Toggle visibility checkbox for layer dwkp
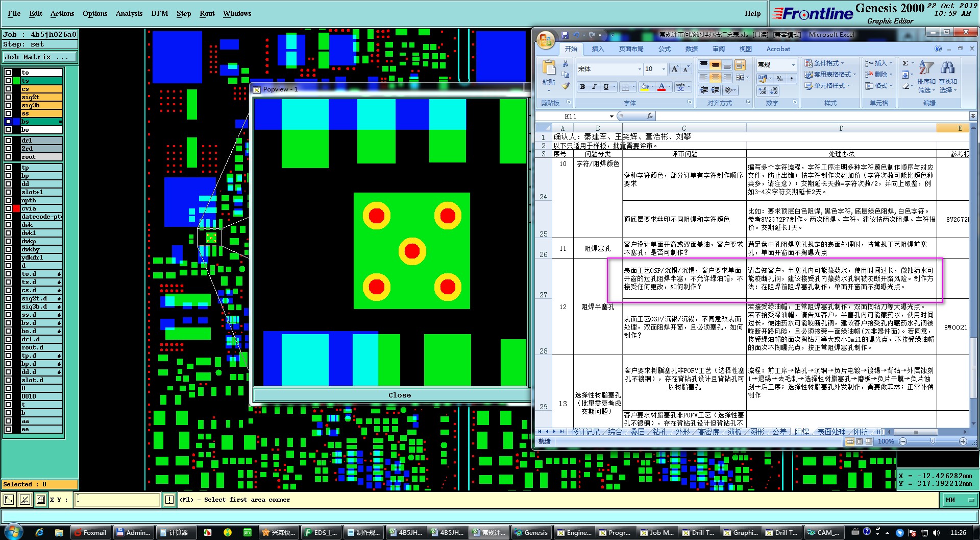This screenshot has height=540, width=980. (x=8, y=241)
